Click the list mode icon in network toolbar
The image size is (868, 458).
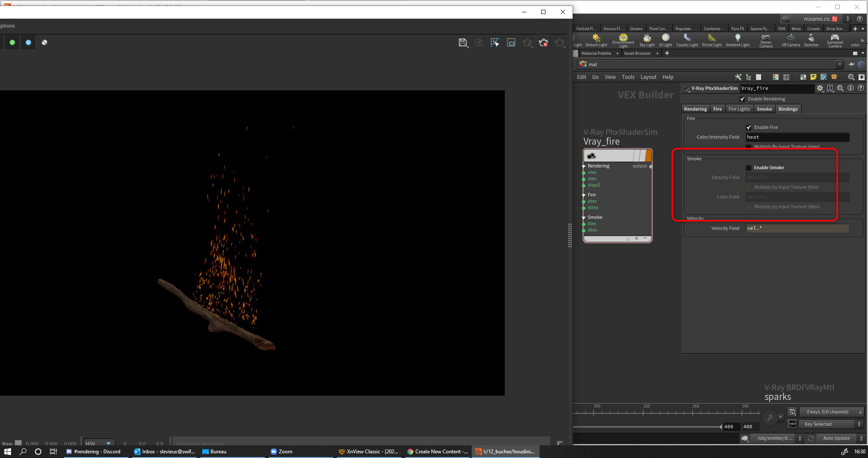tap(759, 77)
